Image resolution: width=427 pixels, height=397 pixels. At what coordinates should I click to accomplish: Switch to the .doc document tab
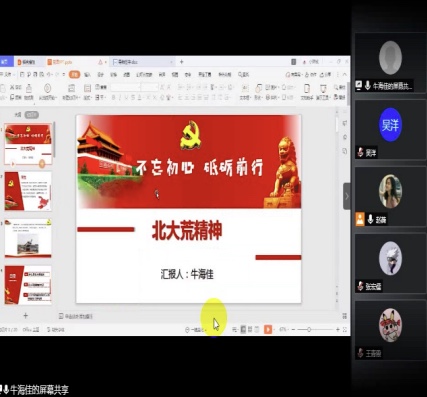coord(143,62)
